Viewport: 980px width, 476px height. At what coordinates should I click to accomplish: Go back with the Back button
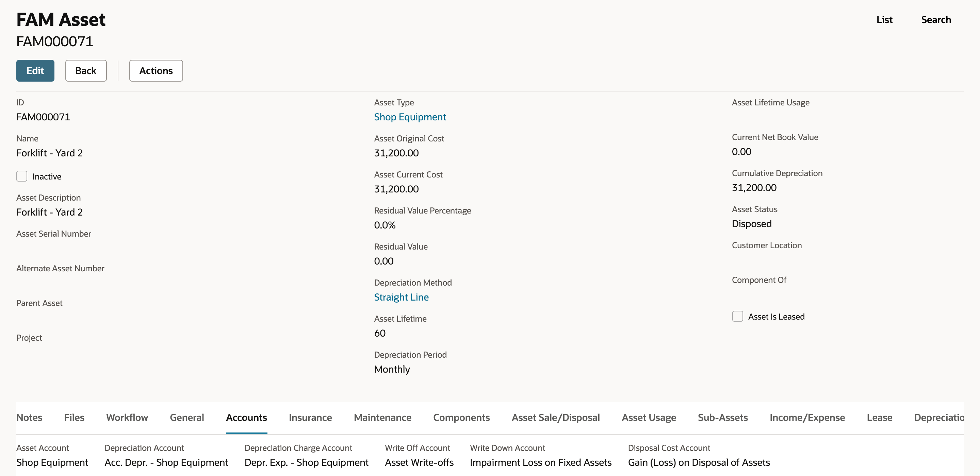tap(86, 71)
